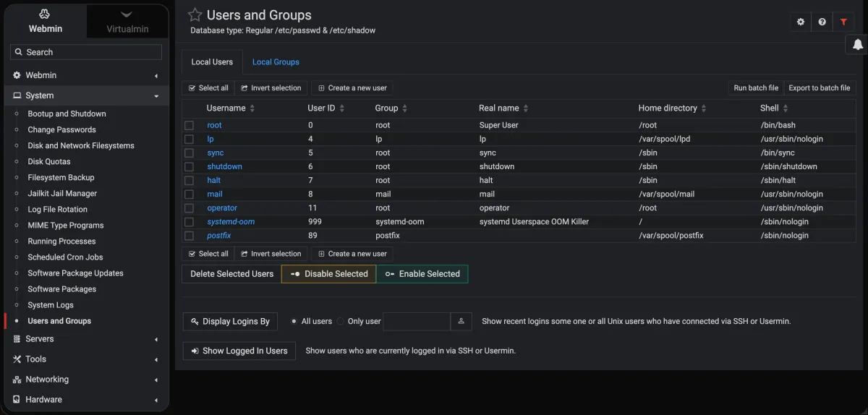
Task: Click Run batch file button
Action: [756, 88]
